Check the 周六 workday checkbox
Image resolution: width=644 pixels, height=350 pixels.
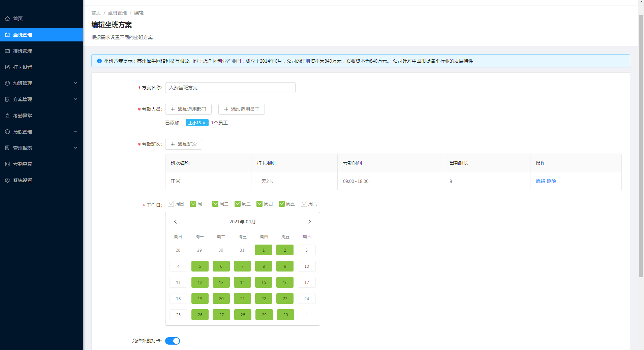(304, 204)
